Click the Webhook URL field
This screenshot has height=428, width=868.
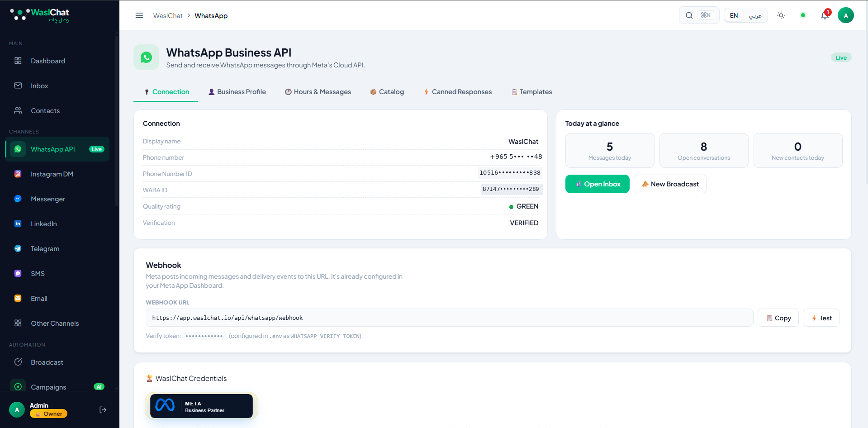(x=449, y=318)
